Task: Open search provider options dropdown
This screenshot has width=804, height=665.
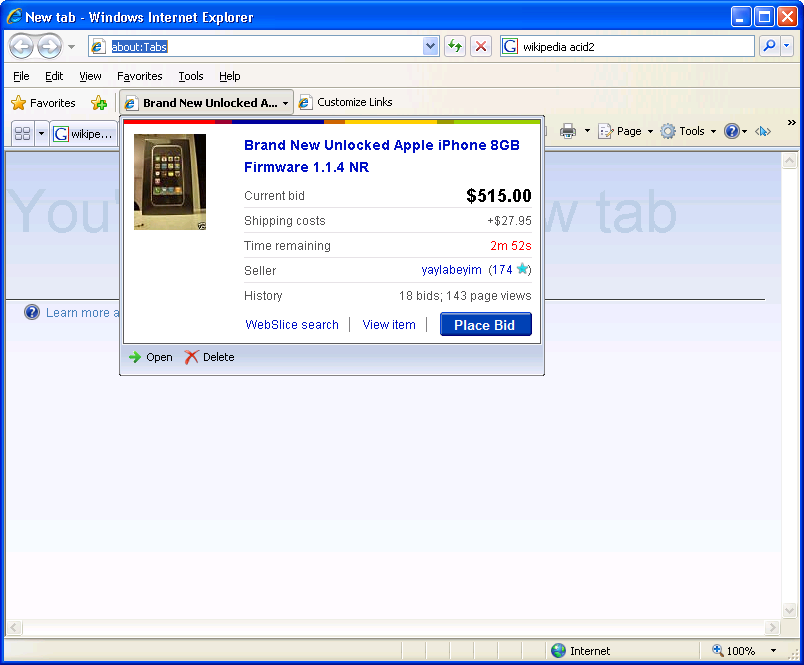Action: click(x=787, y=47)
